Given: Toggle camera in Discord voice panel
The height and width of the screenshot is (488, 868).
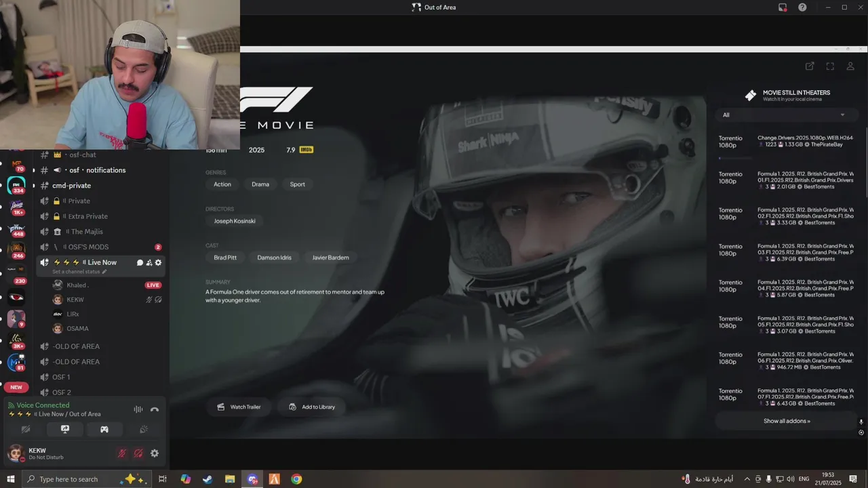Looking at the screenshot, I should click(x=26, y=429).
